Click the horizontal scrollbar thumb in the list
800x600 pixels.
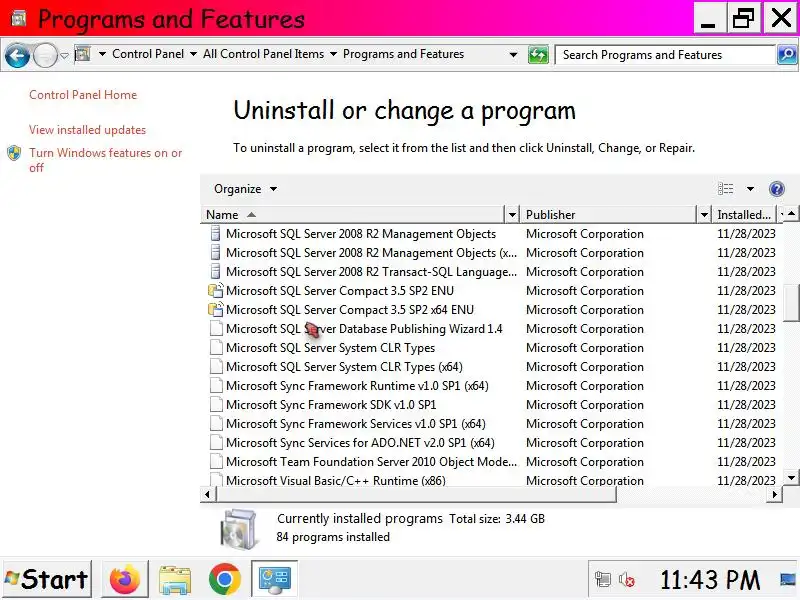[416, 494]
